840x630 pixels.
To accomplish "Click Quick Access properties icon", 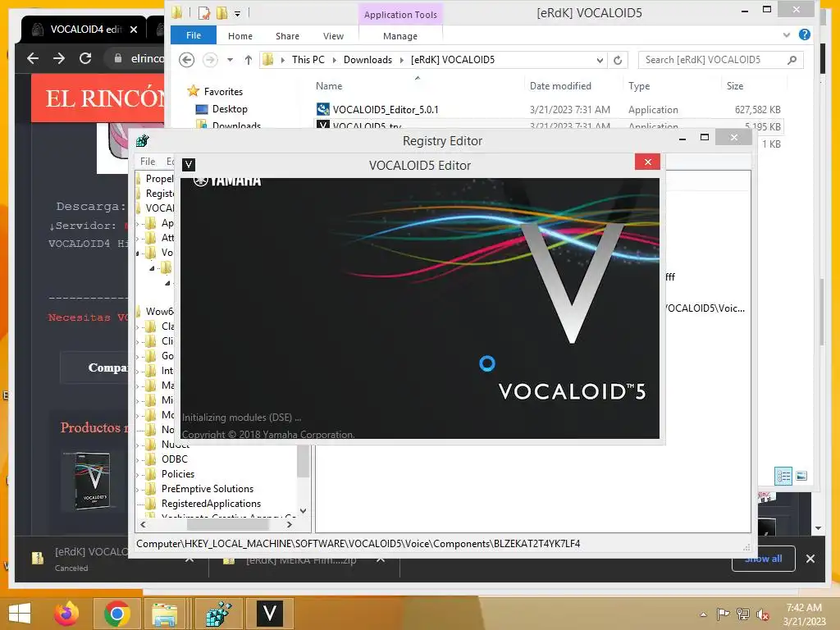I will 203,13.
